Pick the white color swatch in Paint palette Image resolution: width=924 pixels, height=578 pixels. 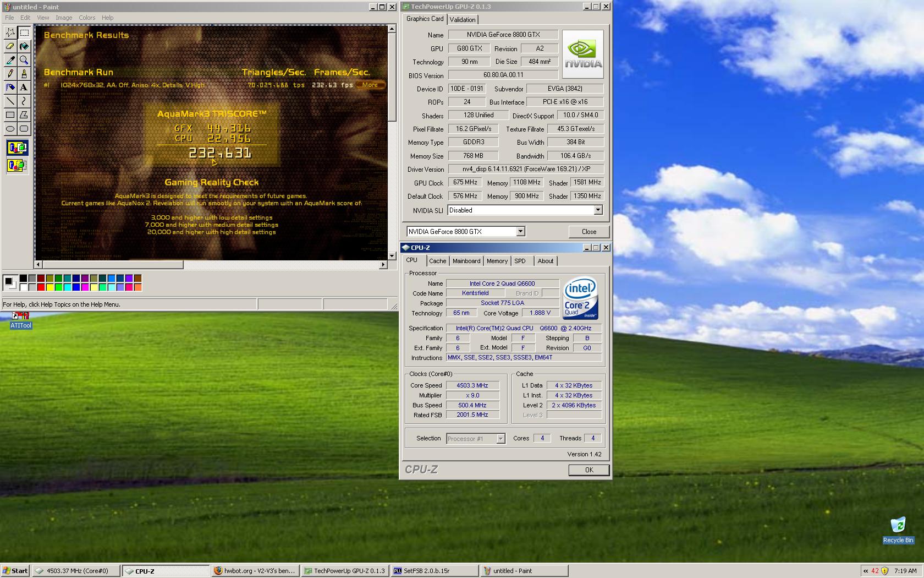click(23, 287)
